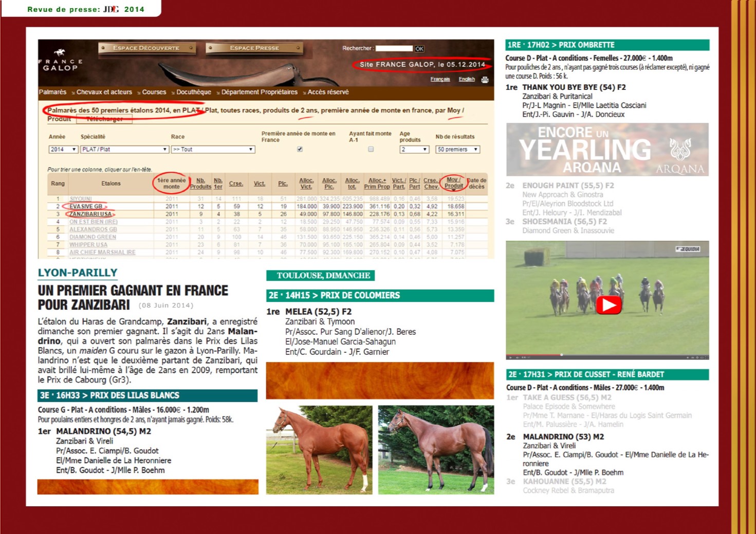This screenshot has width=756, height=534.
Task: Click the Prix des Lilas Blancs header
Action: point(147,395)
